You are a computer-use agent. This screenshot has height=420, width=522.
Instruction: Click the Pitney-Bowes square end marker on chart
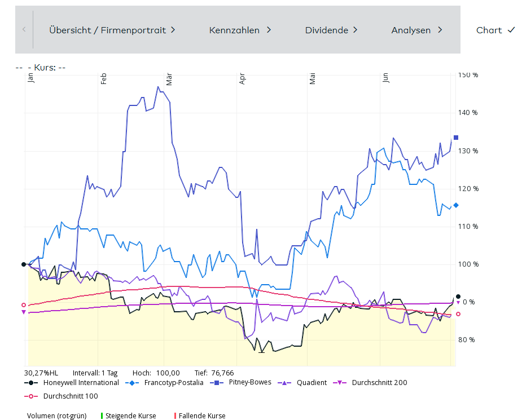pos(456,138)
